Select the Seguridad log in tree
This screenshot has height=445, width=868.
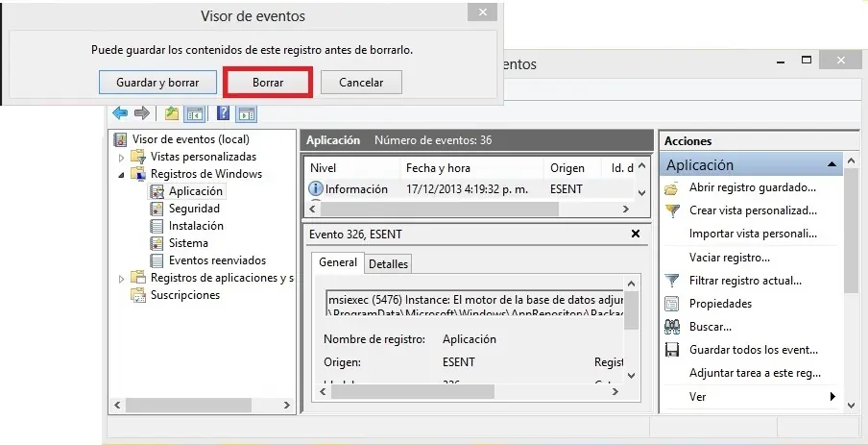[x=194, y=209]
